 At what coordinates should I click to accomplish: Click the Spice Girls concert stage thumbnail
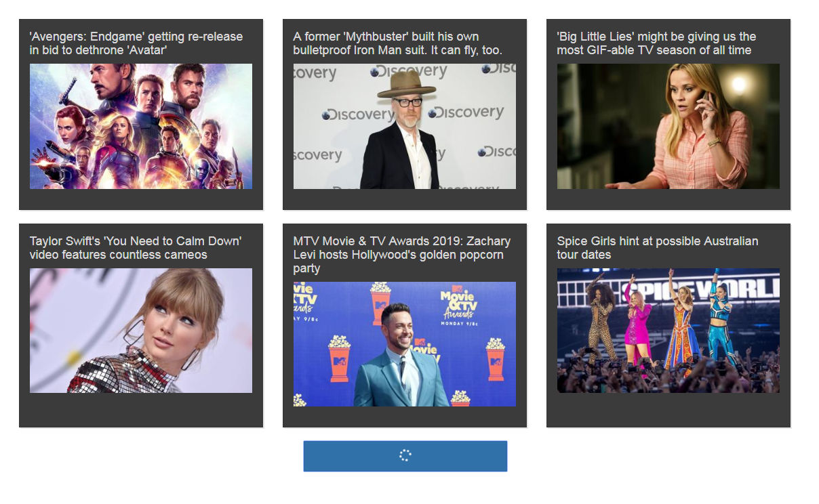(668, 331)
